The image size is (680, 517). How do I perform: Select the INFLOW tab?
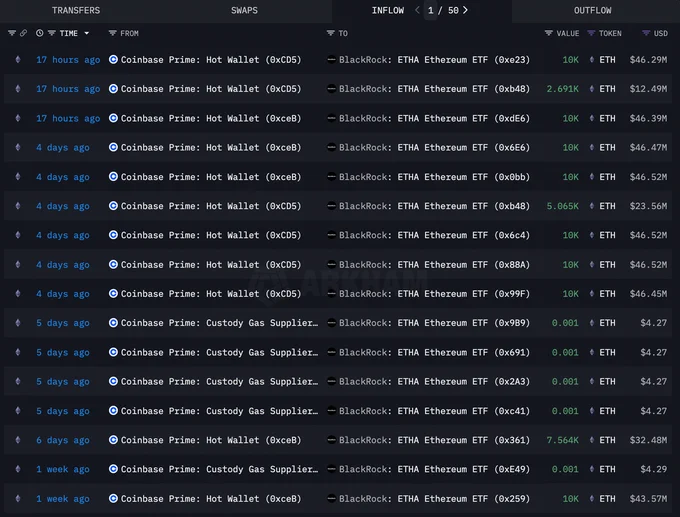[388, 10]
